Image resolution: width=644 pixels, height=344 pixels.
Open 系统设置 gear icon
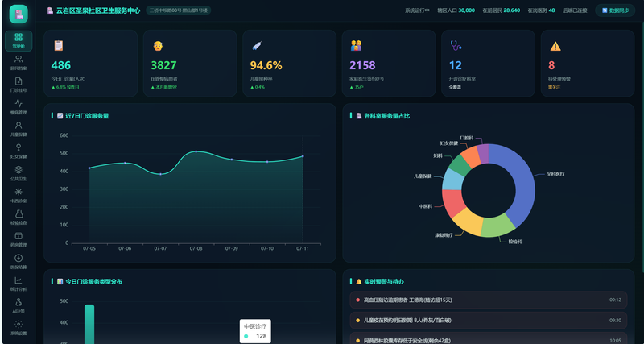(x=19, y=329)
